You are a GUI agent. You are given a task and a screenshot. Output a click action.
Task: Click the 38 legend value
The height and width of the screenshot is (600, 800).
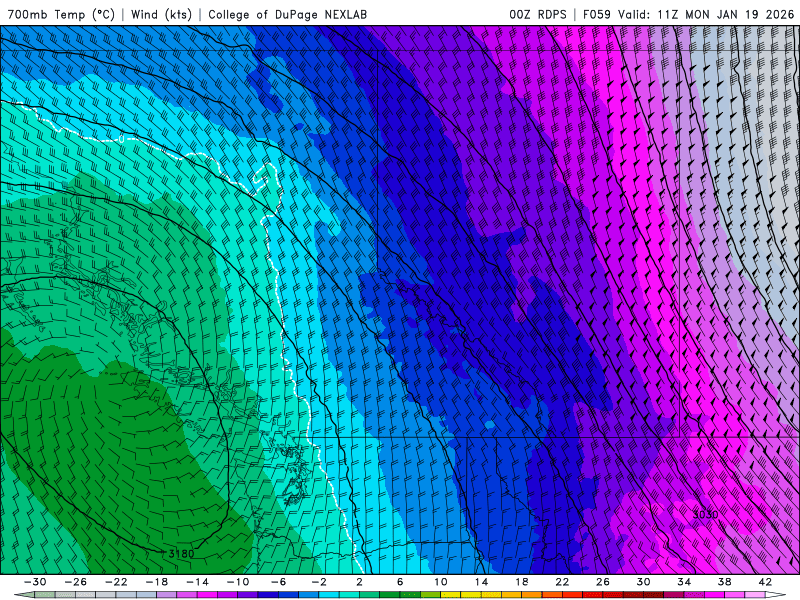click(x=724, y=582)
